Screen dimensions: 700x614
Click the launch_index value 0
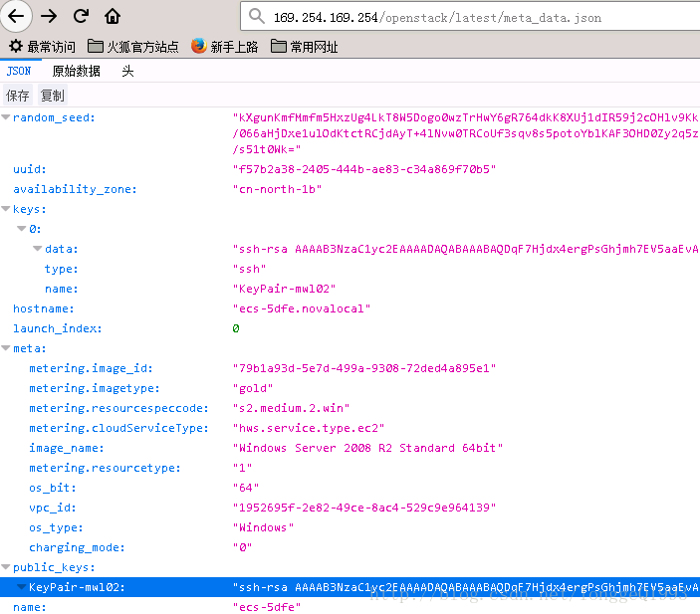(236, 328)
